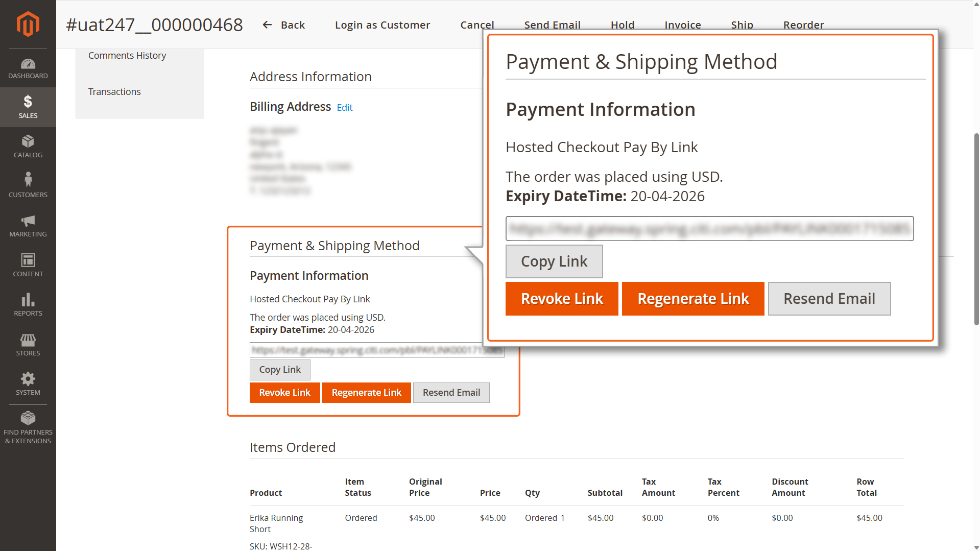
Task: Open the Stores menu
Action: pyautogui.click(x=28, y=345)
